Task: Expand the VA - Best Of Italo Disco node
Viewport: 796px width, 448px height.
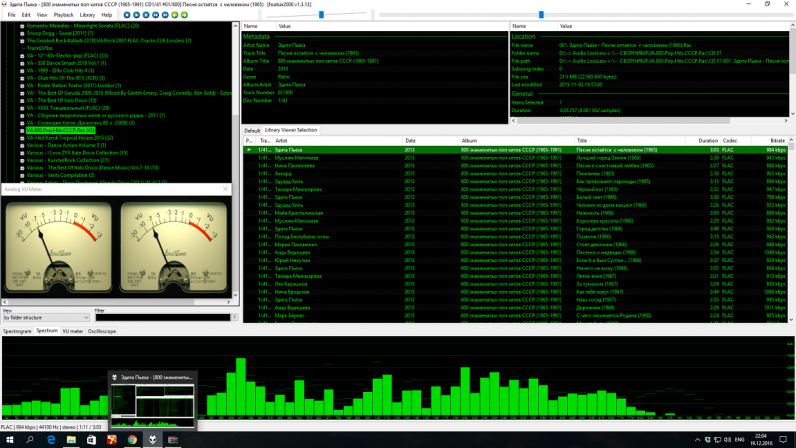Action: point(22,100)
